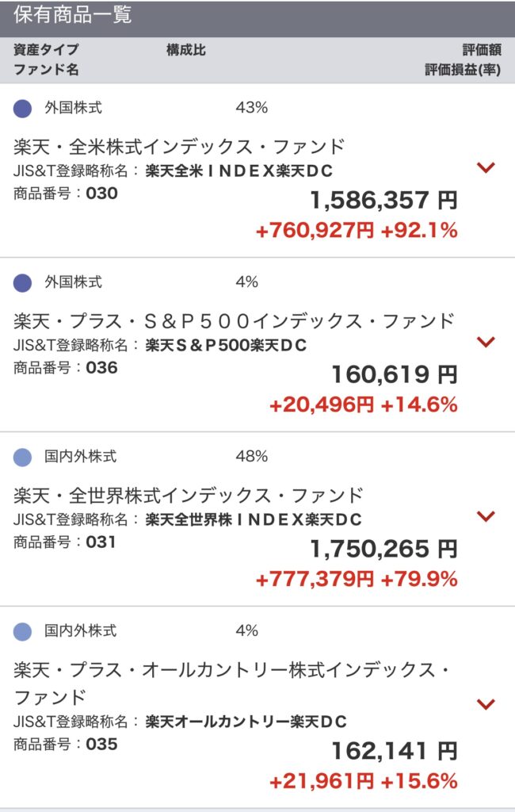Expand 楽天・プラス・S&P500 fund chevron
This screenshot has height=812, width=515.
[x=486, y=342]
